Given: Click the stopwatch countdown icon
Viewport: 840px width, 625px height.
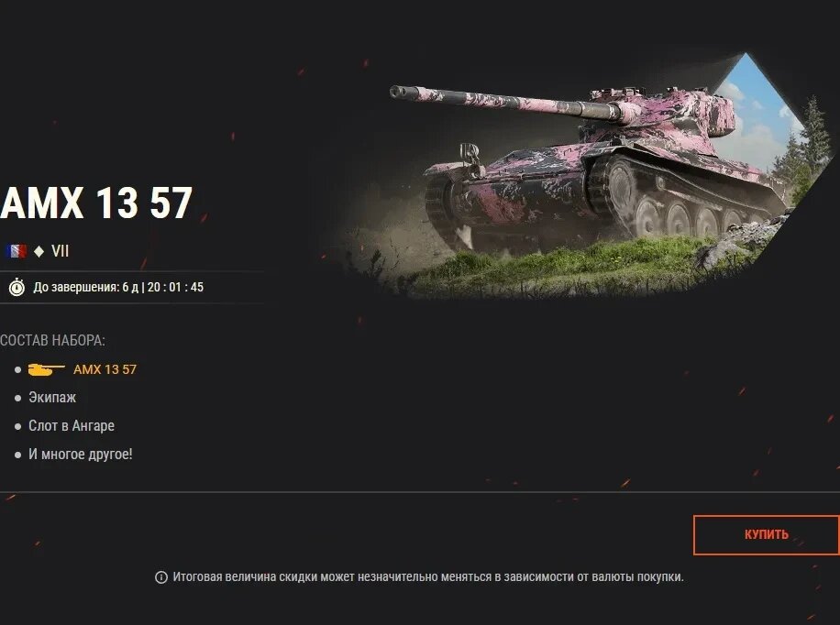Looking at the screenshot, I should tap(17, 287).
